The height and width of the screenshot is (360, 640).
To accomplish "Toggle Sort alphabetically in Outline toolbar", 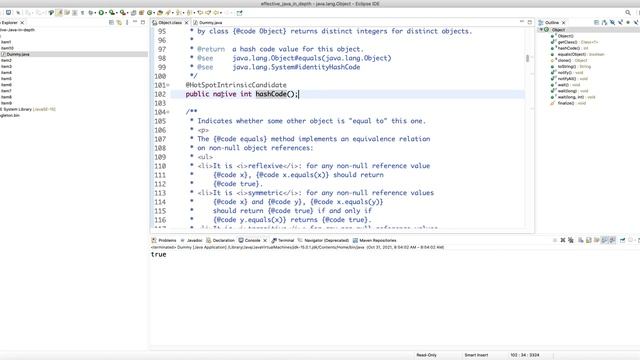I will coord(604,22).
